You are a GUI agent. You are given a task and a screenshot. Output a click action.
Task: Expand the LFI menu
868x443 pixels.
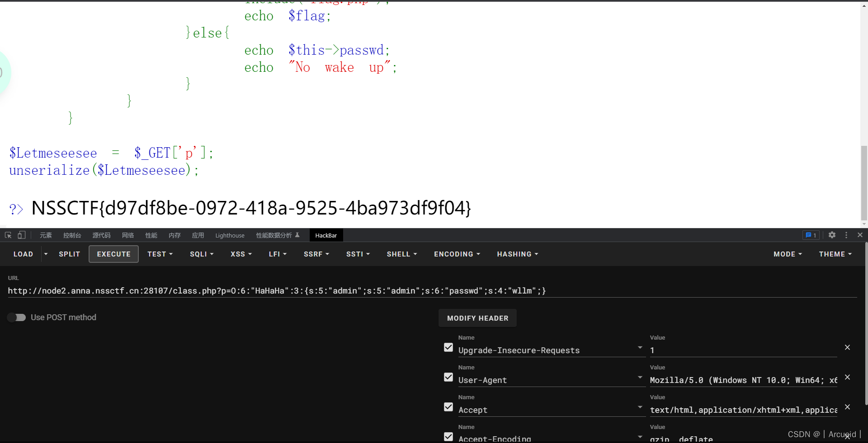[278, 254]
